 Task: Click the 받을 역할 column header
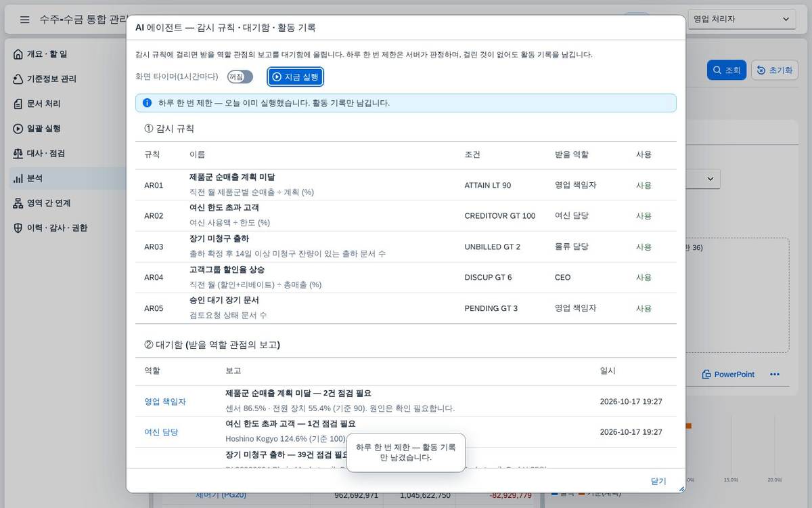pos(572,154)
